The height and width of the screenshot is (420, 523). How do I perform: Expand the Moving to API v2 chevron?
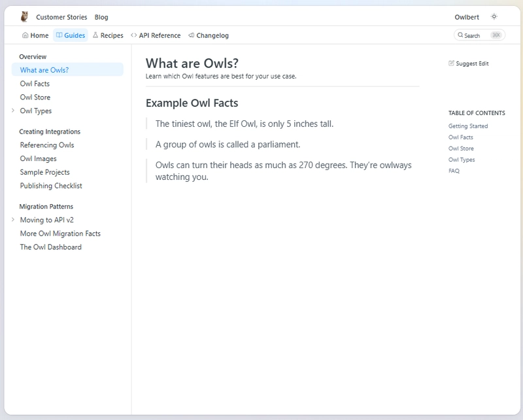13,220
